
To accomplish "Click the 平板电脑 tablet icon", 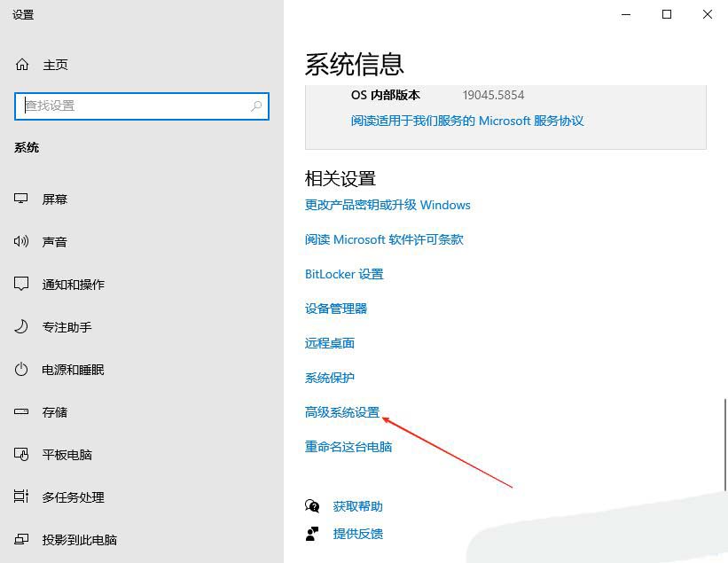I will coord(21,454).
